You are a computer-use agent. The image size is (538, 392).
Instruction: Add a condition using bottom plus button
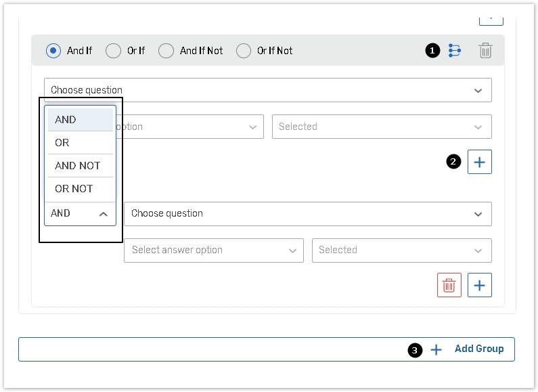click(x=479, y=285)
